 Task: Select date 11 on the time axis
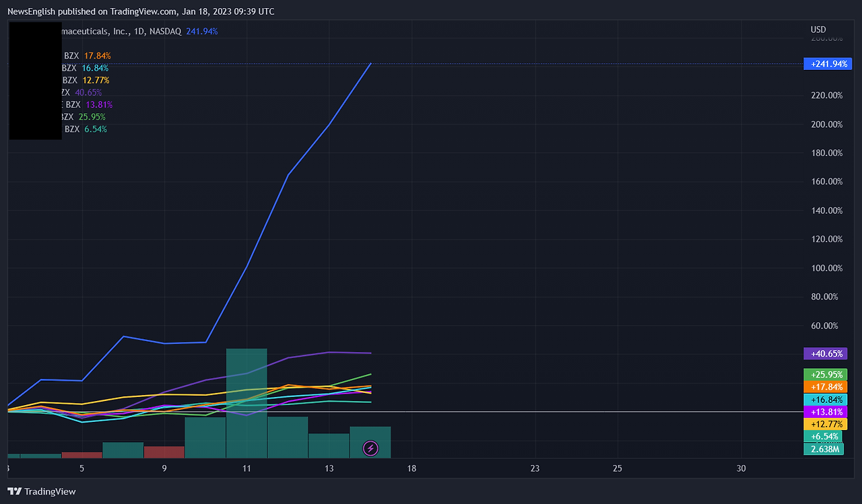point(246,468)
